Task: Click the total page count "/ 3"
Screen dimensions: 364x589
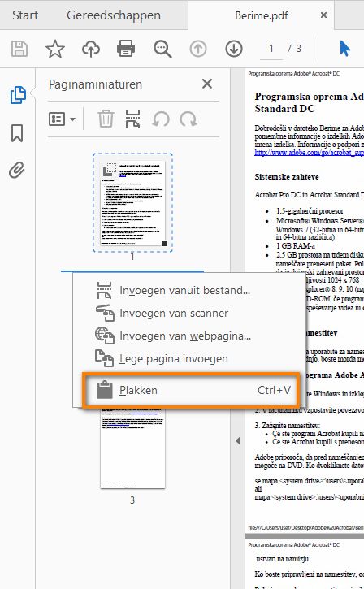Action: point(294,49)
